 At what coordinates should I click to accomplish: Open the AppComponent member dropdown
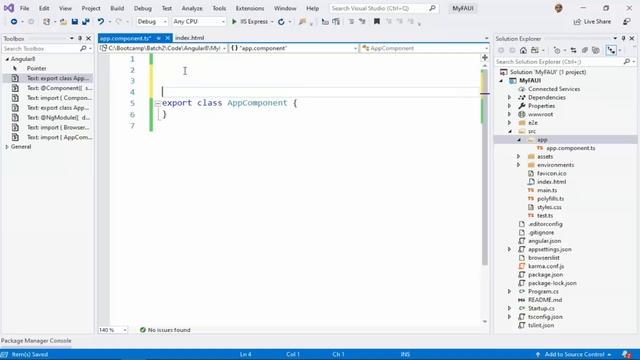[x=424, y=48]
